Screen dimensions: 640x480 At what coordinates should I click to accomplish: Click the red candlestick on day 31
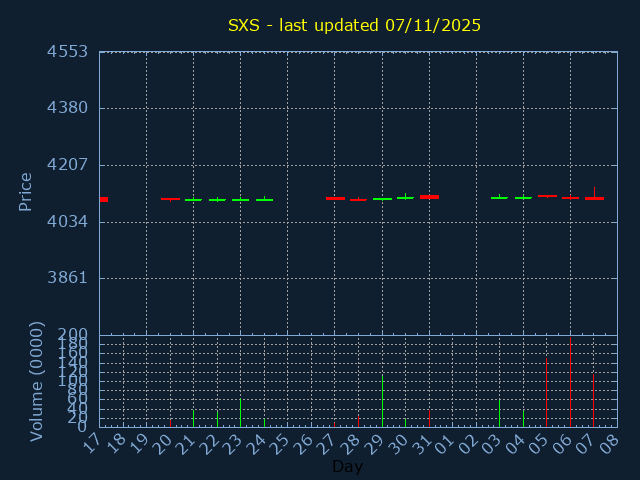(429, 197)
